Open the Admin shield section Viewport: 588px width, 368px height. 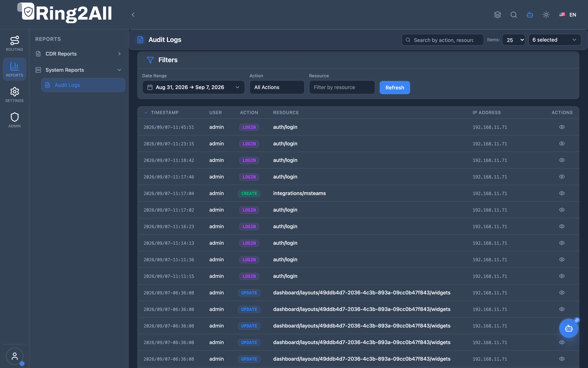pyautogui.click(x=14, y=120)
